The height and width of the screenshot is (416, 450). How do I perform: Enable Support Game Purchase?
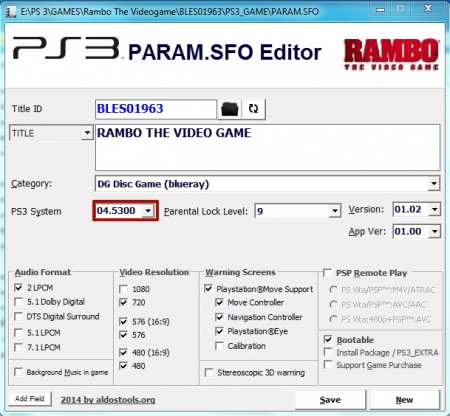tap(328, 365)
